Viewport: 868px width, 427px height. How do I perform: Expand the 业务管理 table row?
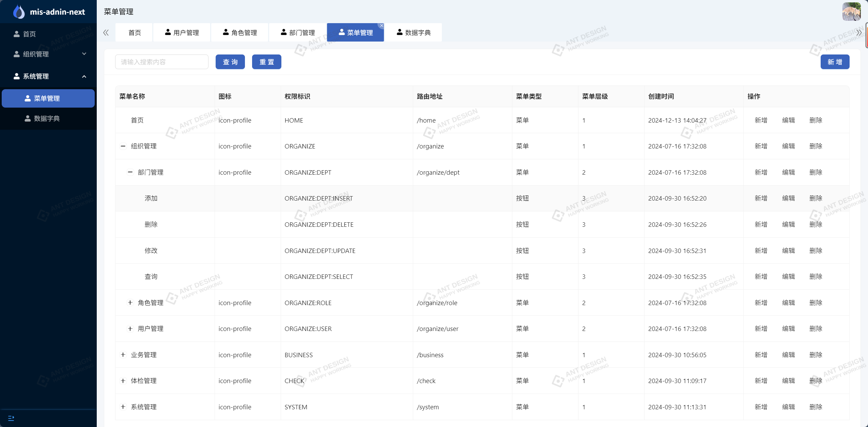pos(123,354)
